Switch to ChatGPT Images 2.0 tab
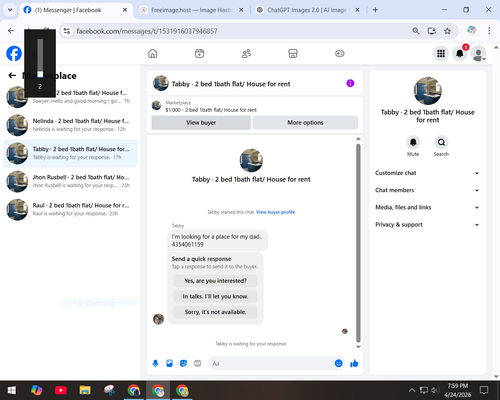 pyautogui.click(x=303, y=10)
